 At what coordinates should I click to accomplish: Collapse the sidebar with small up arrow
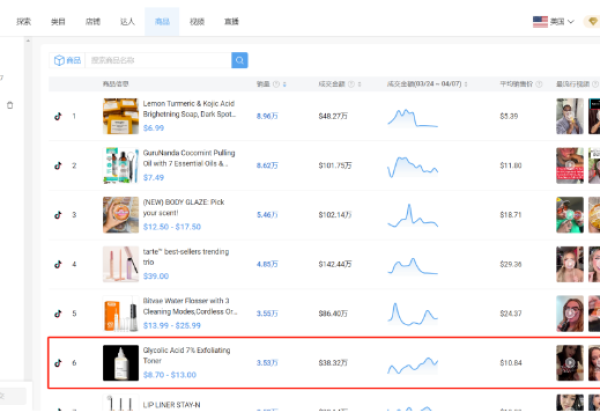click(x=28, y=41)
